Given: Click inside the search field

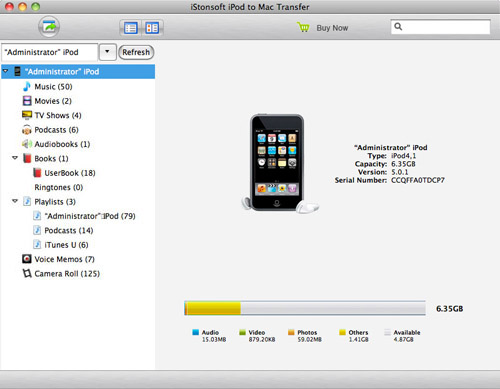Looking at the screenshot, I should [440, 27].
